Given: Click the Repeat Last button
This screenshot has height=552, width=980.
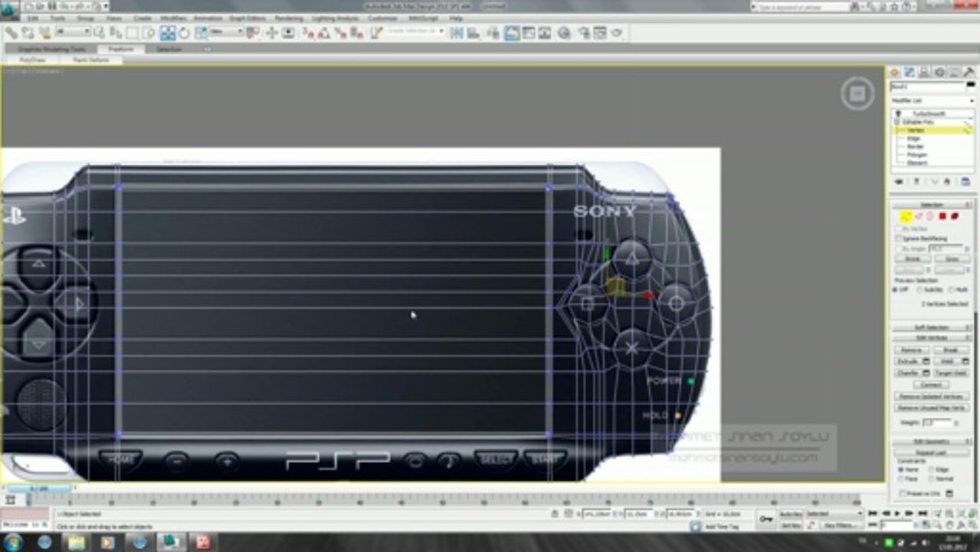Looking at the screenshot, I should [932, 452].
